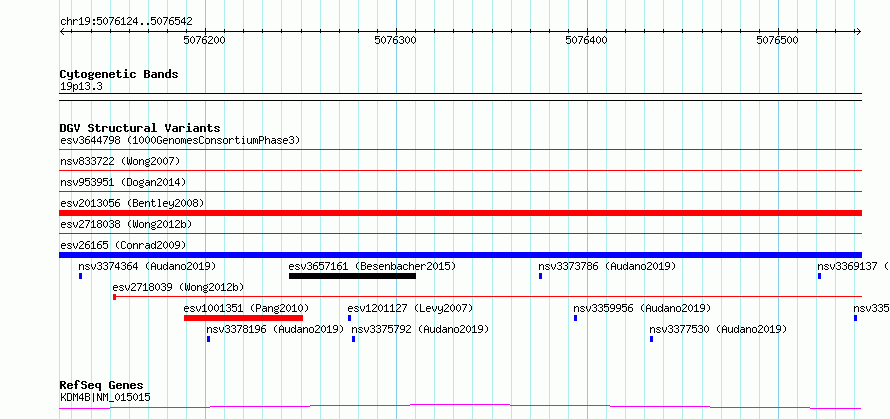
Task: Open the esv2718038 (Wong2012b) variant label
Action: coord(126,224)
